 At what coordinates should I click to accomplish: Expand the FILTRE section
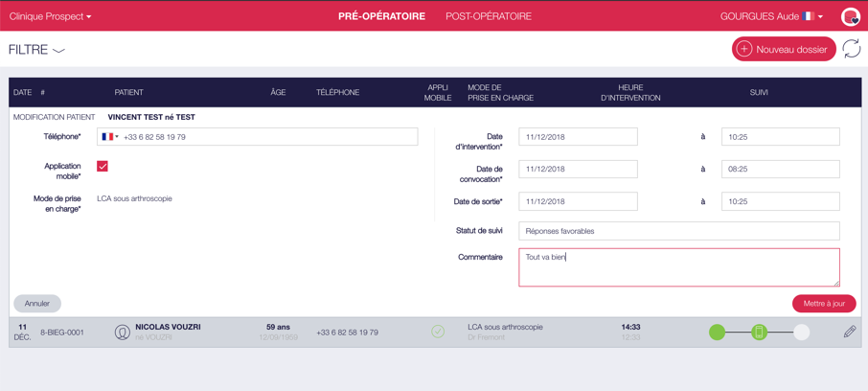pos(36,50)
